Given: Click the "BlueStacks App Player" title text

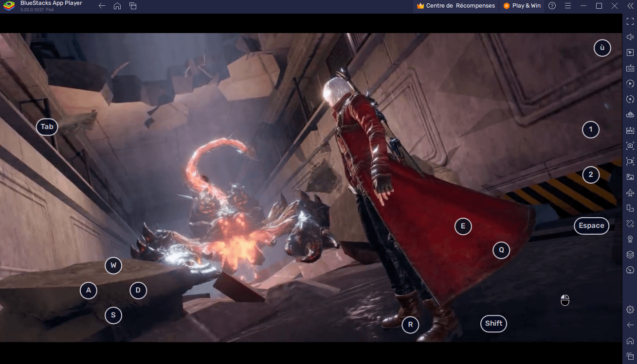Looking at the screenshot, I should pyautogui.click(x=51, y=3).
